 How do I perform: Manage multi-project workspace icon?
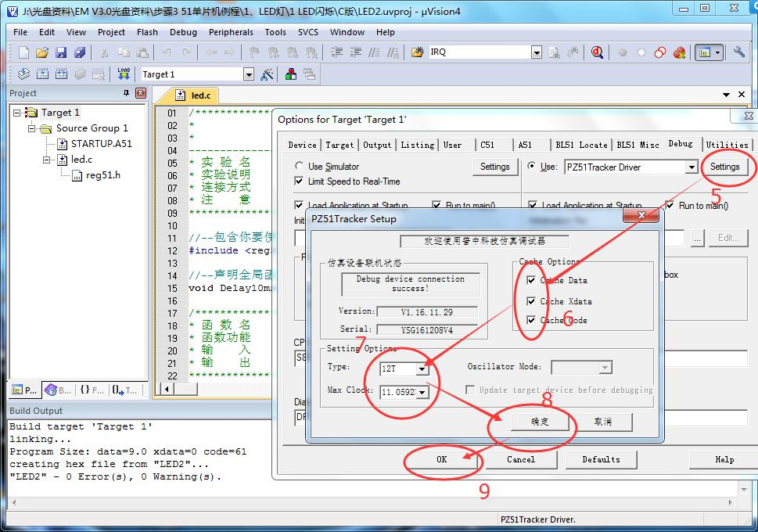coord(310,74)
